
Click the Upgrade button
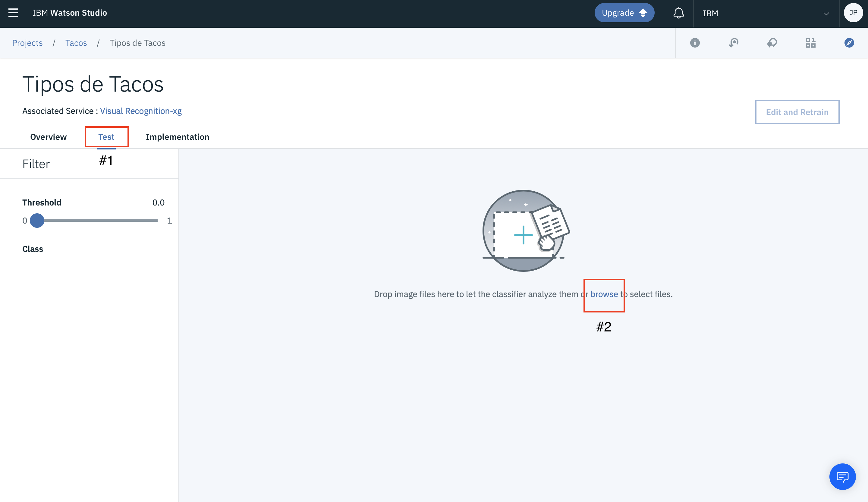coord(624,13)
